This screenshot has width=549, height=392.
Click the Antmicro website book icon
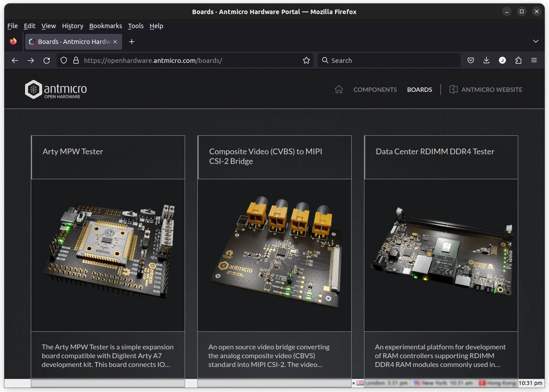click(453, 89)
